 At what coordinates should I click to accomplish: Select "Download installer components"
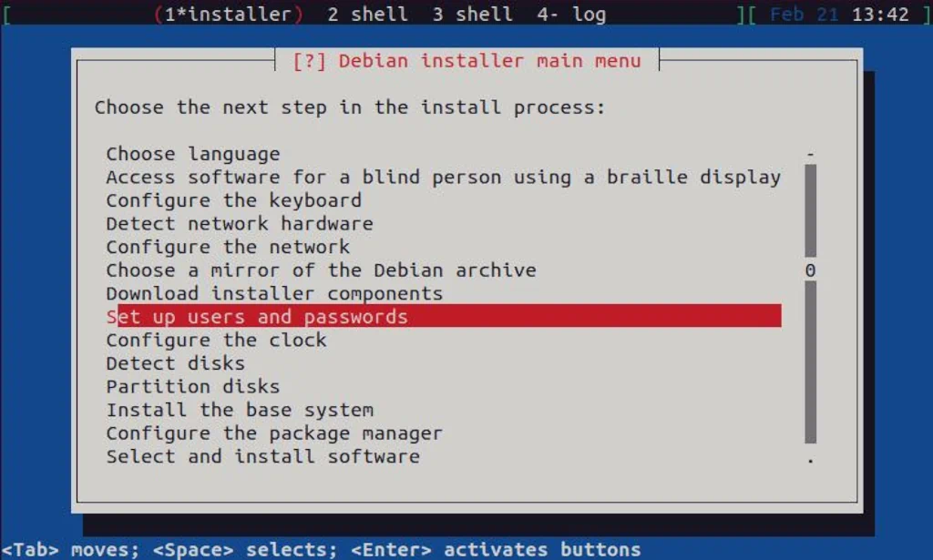274,293
